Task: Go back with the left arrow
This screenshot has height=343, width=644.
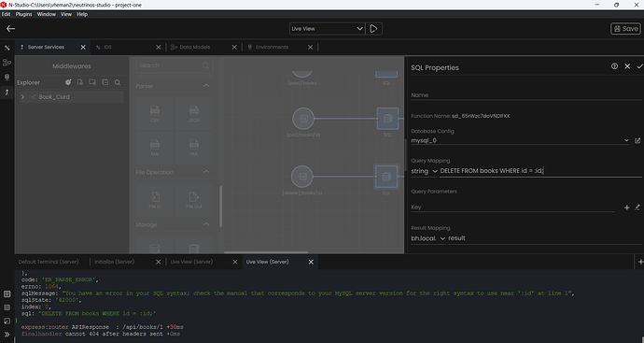Action: point(10,28)
